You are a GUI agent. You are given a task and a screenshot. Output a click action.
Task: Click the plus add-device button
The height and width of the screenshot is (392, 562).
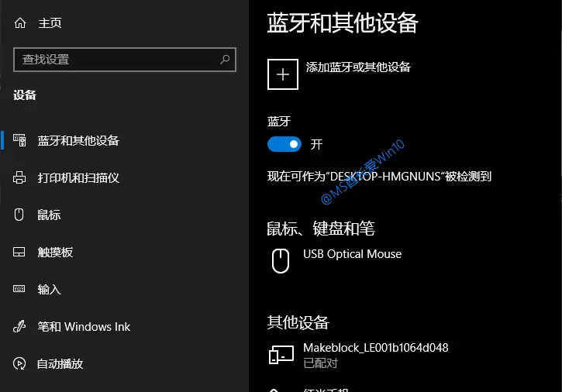(283, 74)
